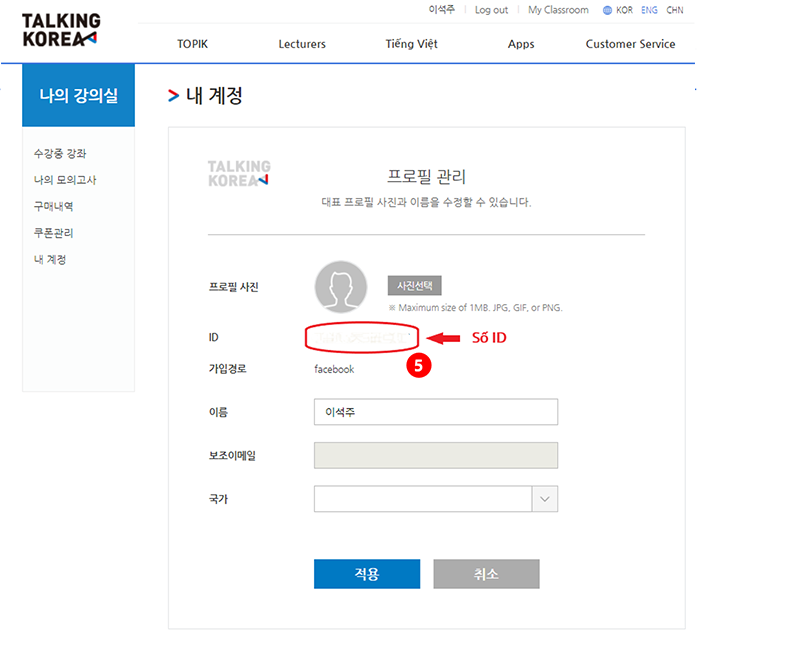Viewport: 800px width, 666px height.
Task: Open the Customer Service menu
Action: (630, 44)
